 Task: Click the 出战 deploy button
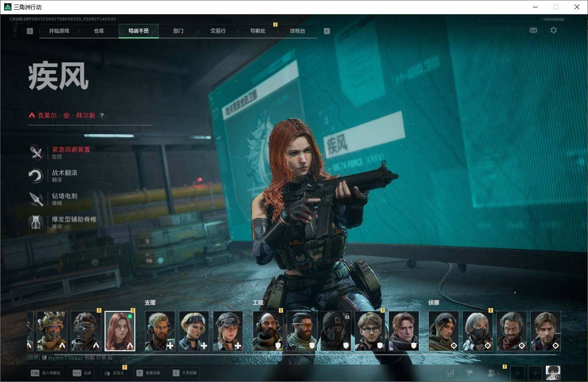[x=82, y=373]
